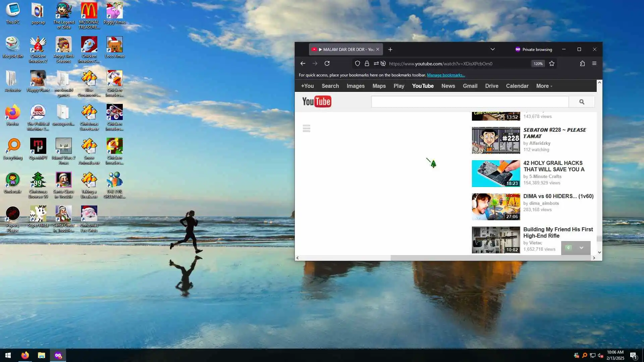644x362 pixels.
Task: Click the Firefox reload page button
Action: pyautogui.click(x=327, y=63)
